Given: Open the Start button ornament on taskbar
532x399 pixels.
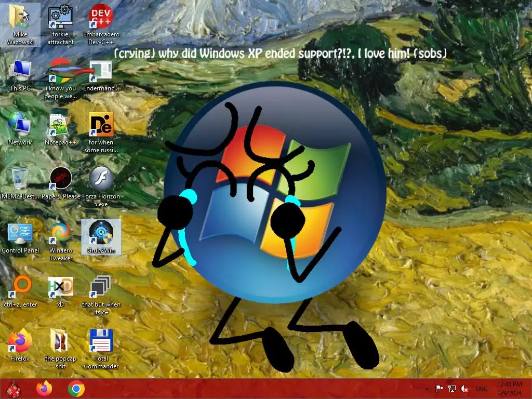Looking at the screenshot, I should 14,389.
